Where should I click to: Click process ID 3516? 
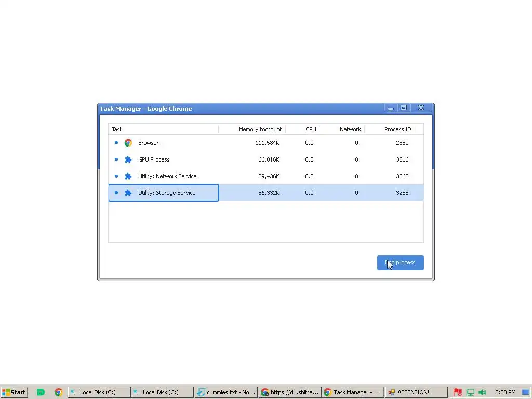(x=402, y=159)
